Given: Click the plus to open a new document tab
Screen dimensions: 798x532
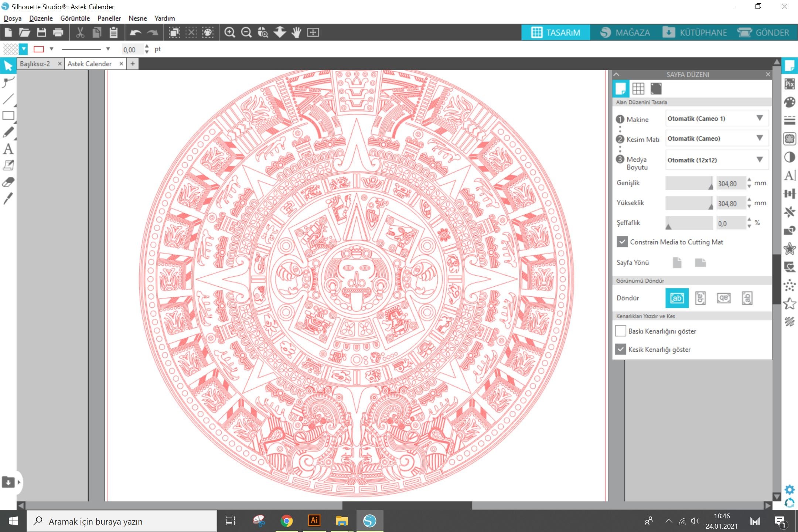Looking at the screenshot, I should click(132, 64).
